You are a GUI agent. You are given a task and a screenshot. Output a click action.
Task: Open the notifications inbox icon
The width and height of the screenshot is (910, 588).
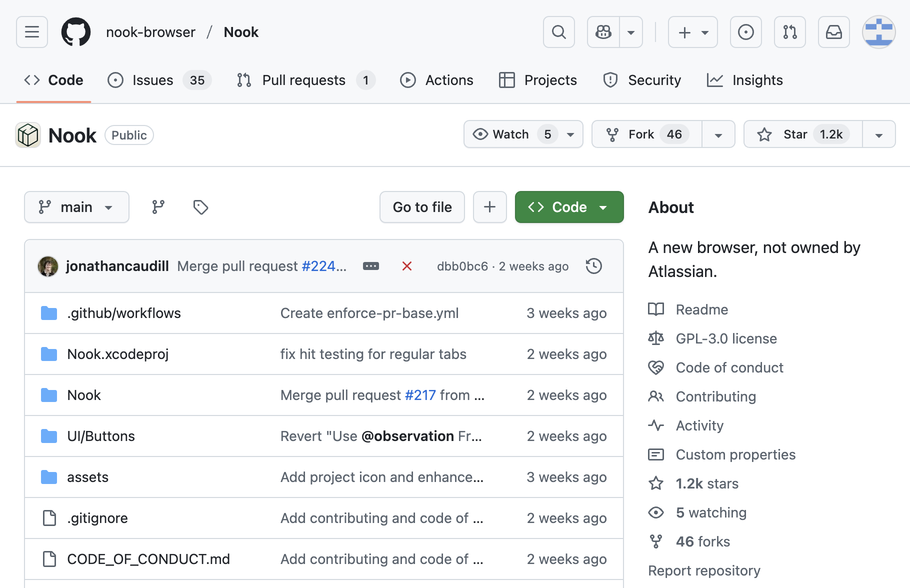click(x=833, y=32)
